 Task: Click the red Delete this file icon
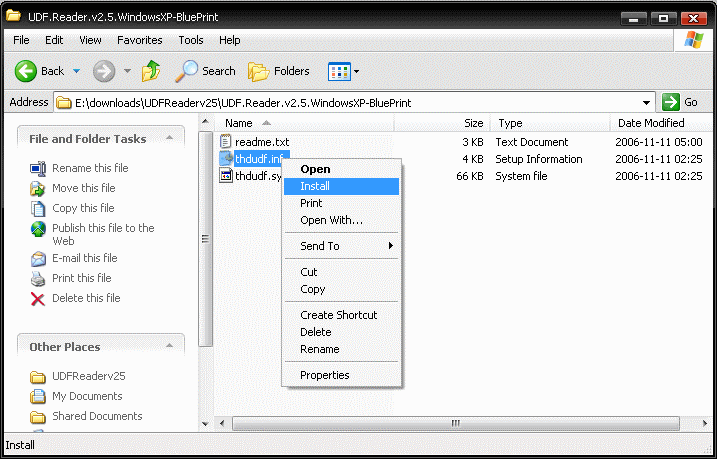38,298
